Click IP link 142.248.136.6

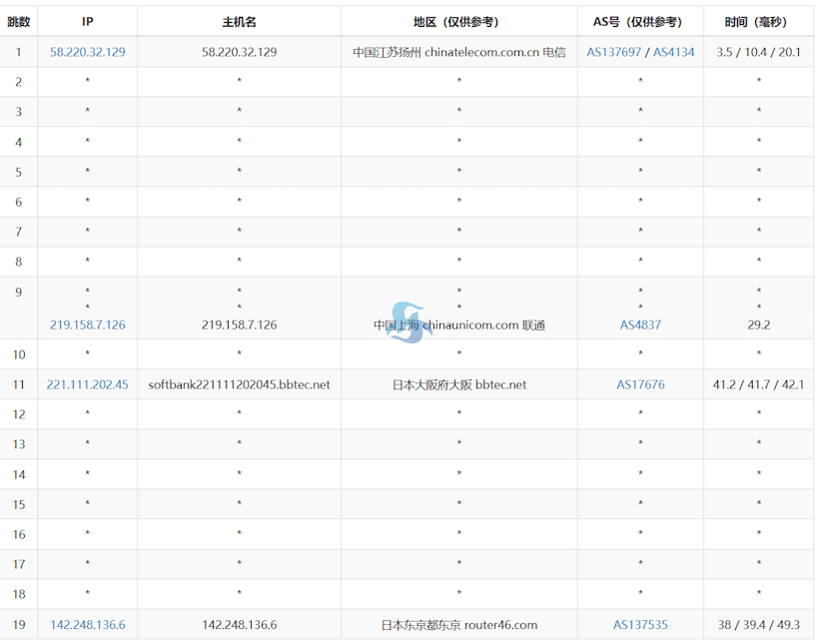click(88, 625)
